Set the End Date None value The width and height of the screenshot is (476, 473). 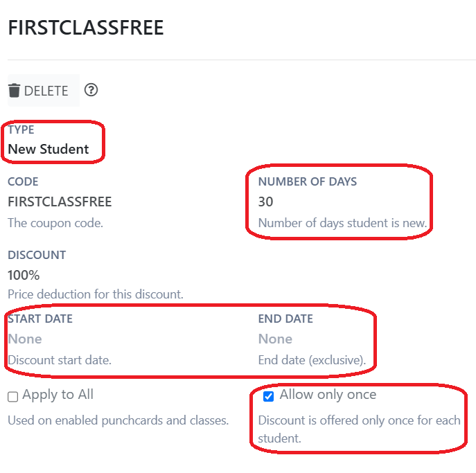click(x=275, y=339)
